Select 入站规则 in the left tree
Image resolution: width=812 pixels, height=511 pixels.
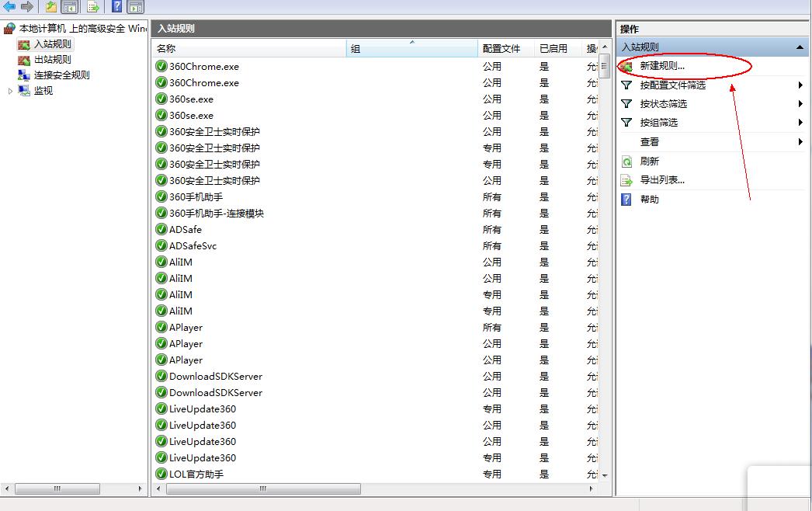coord(52,44)
